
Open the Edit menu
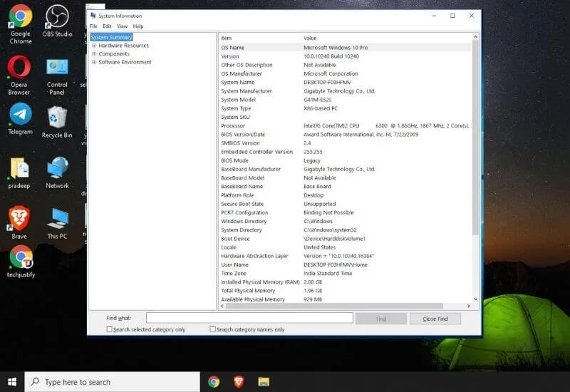pos(107,26)
